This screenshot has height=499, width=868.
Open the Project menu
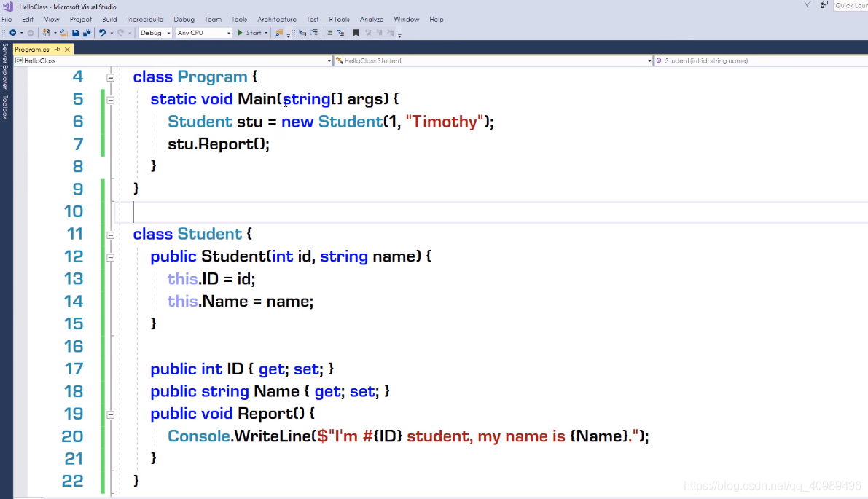point(81,20)
